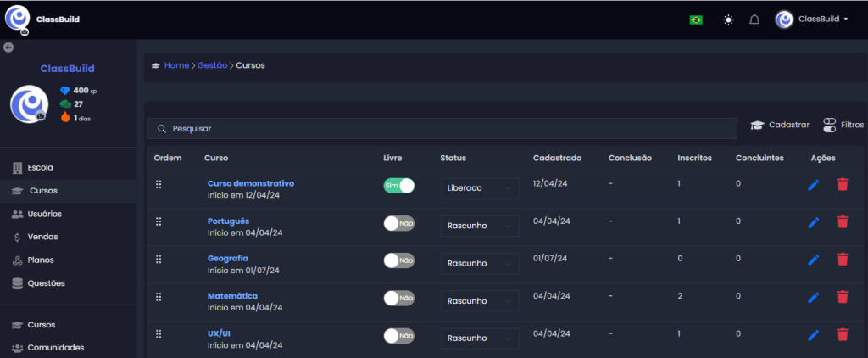
Task: Open Português course link
Action: click(x=229, y=221)
